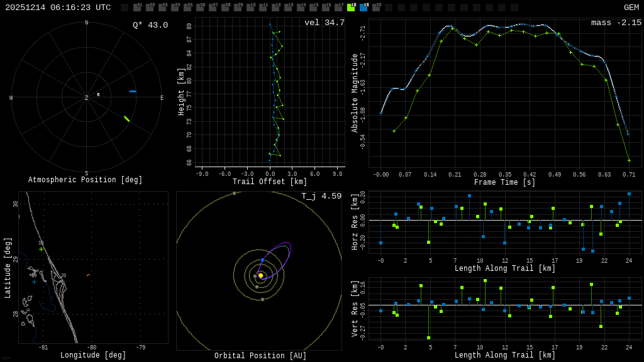Click the T_j 4.59 readout

pos(321,196)
